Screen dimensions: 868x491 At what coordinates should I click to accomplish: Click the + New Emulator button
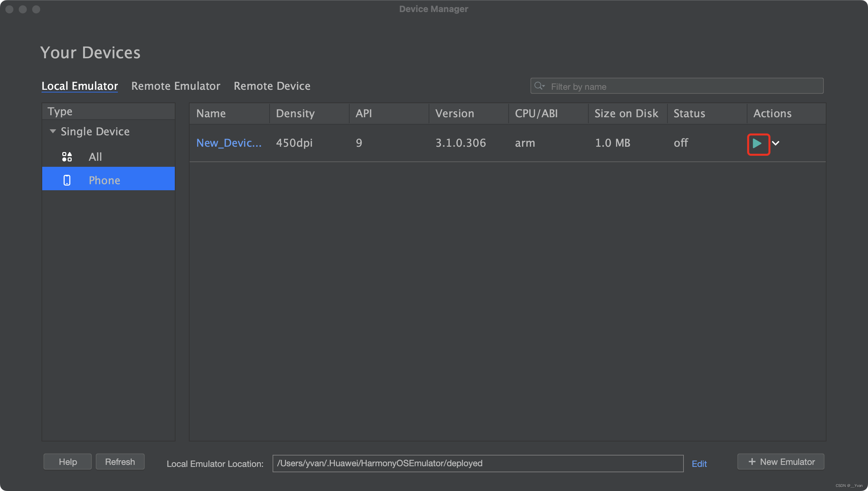pos(782,461)
